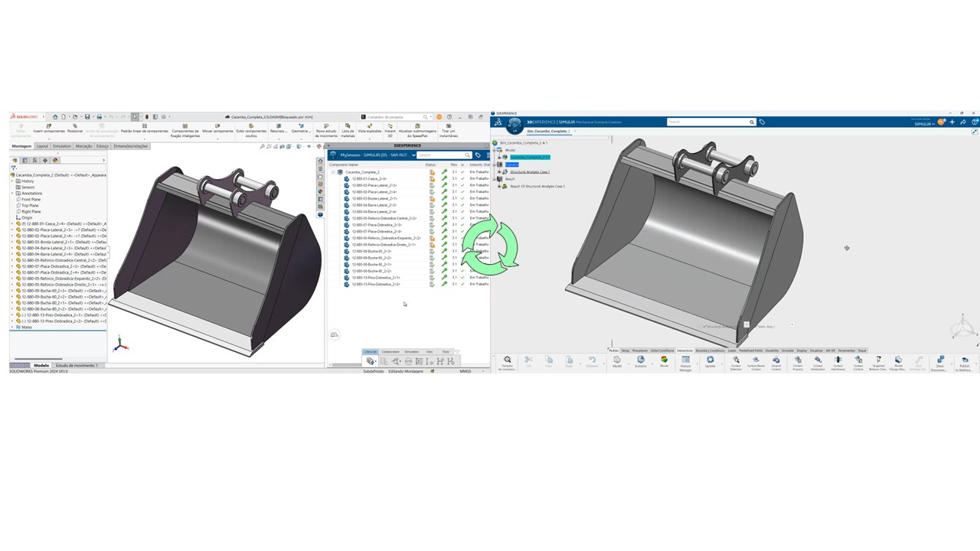This screenshot has width=980, height=551.
Task: Click Exibir componentes ocultos
Action: point(251,131)
